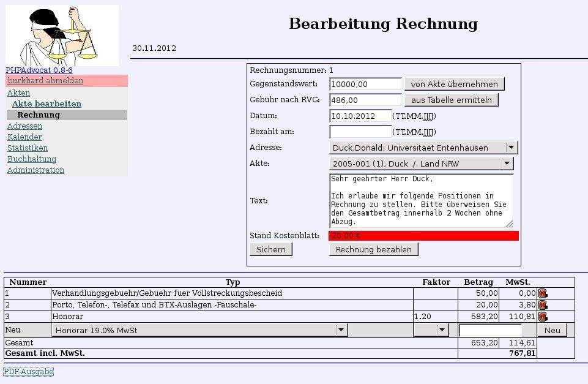The height and width of the screenshot is (384, 588).
Task: Open the Administration section
Action: pos(35,170)
